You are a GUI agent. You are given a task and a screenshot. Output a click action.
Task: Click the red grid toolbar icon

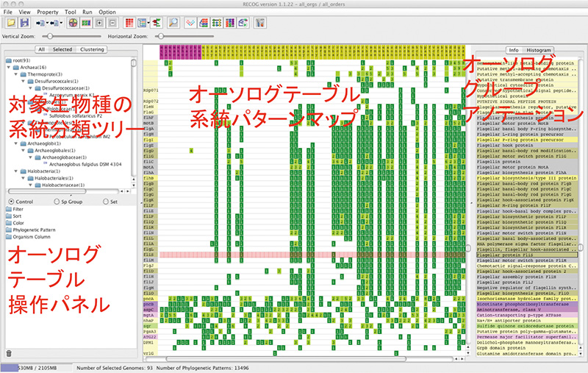129,23
